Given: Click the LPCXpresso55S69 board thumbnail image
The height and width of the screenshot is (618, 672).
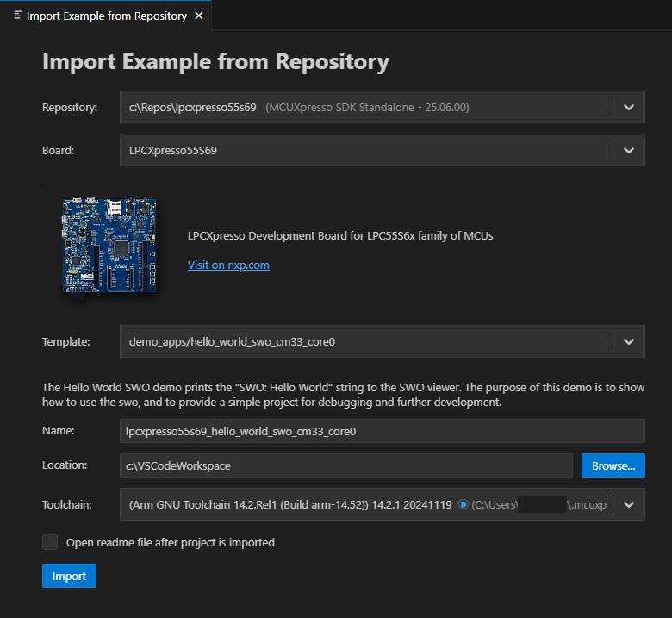Looking at the screenshot, I should (x=109, y=246).
